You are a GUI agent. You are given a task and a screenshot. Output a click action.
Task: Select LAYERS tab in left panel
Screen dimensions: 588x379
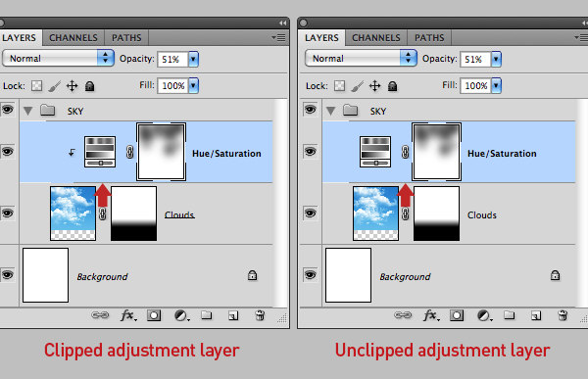pos(20,38)
